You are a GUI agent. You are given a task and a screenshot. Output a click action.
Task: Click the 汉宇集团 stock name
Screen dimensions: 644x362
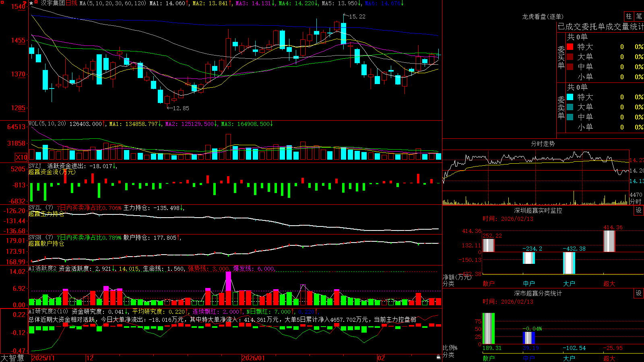tap(53, 3)
